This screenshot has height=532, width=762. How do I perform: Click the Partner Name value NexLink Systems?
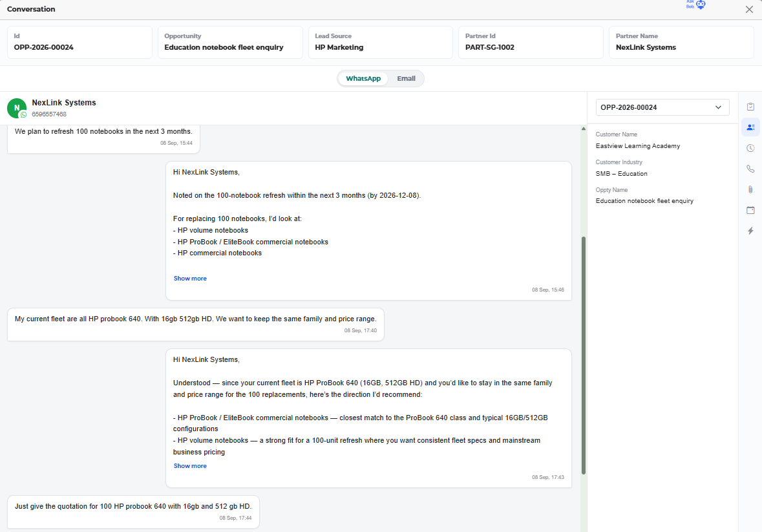(x=646, y=47)
